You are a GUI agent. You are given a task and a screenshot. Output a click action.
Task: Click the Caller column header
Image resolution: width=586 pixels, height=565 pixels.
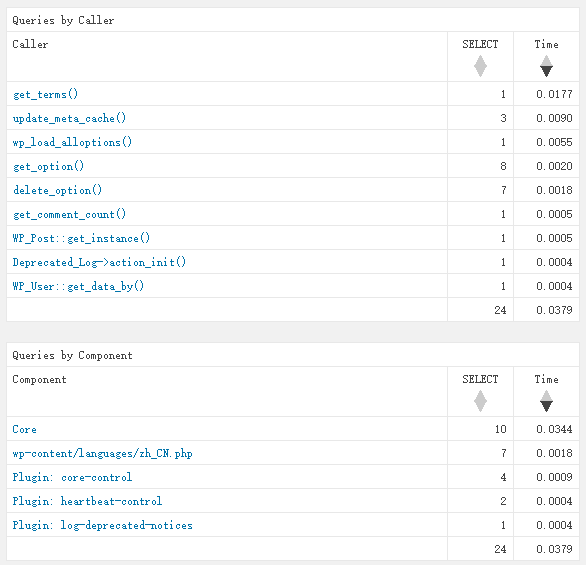[30, 44]
